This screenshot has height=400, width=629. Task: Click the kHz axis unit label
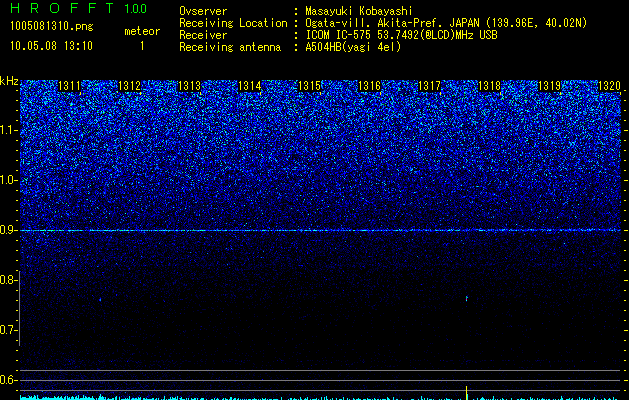pos(9,81)
